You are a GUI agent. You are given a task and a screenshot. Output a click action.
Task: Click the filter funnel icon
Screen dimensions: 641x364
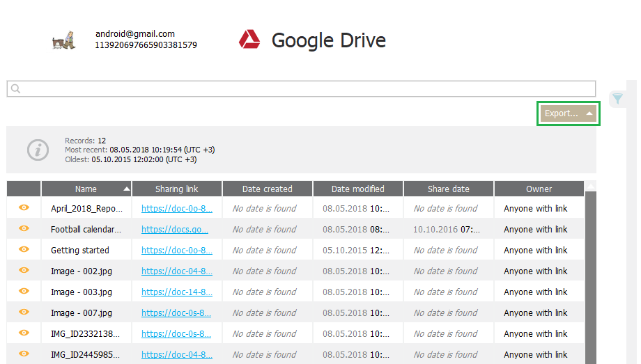click(x=617, y=99)
